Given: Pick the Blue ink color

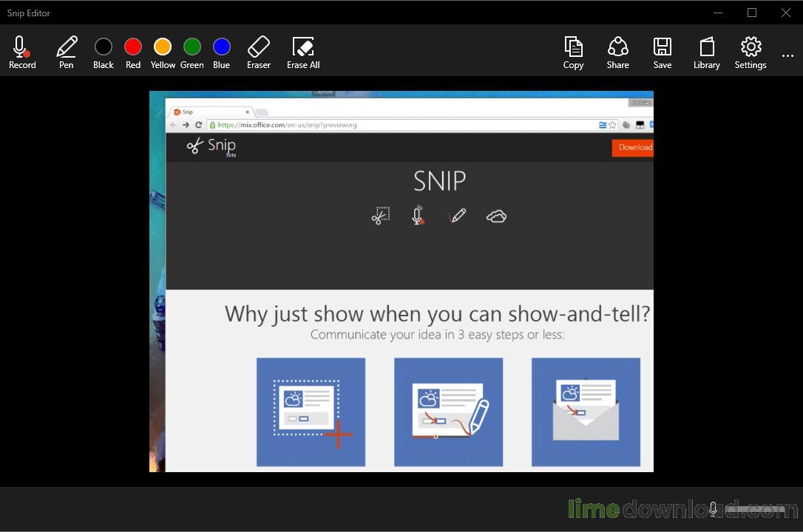Looking at the screenshot, I should tap(221, 52).
